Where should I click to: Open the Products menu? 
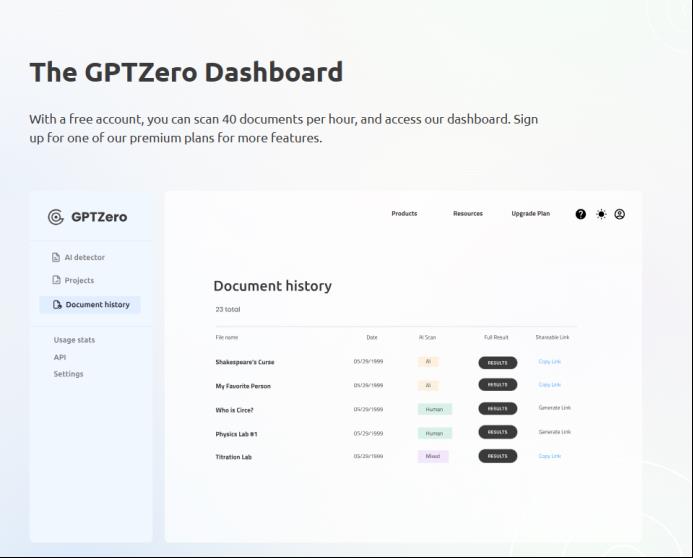point(404,213)
